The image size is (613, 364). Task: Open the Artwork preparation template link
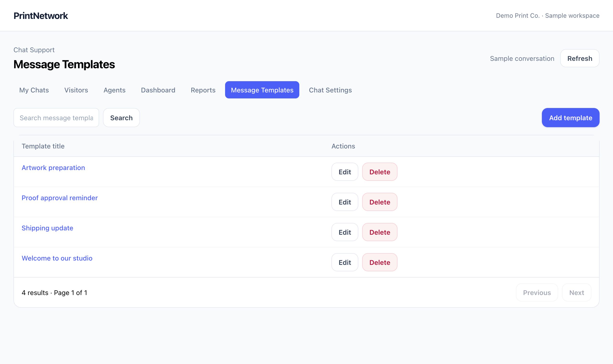click(53, 168)
